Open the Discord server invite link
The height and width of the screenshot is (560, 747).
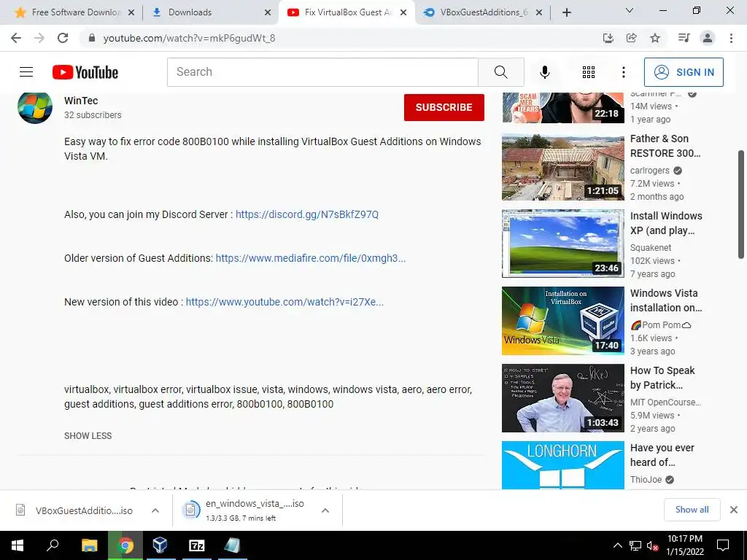(x=307, y=214)
